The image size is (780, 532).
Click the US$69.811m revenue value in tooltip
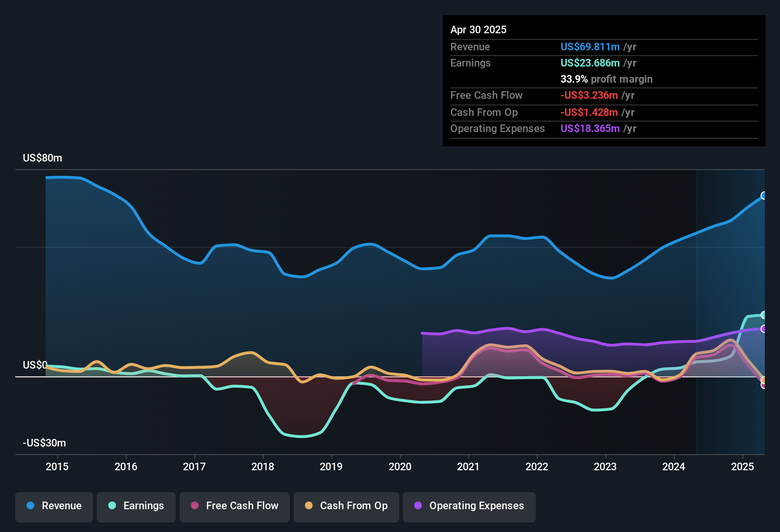590,47
